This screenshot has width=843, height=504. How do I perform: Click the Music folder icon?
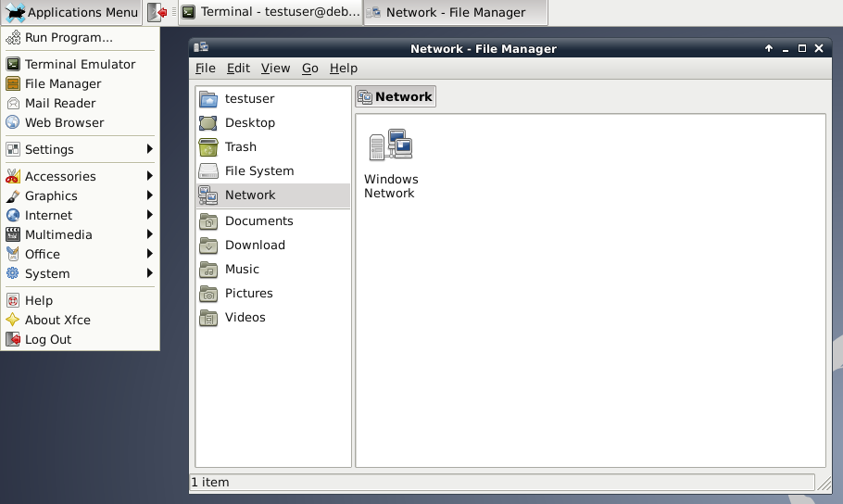click(x=208, y=270)
